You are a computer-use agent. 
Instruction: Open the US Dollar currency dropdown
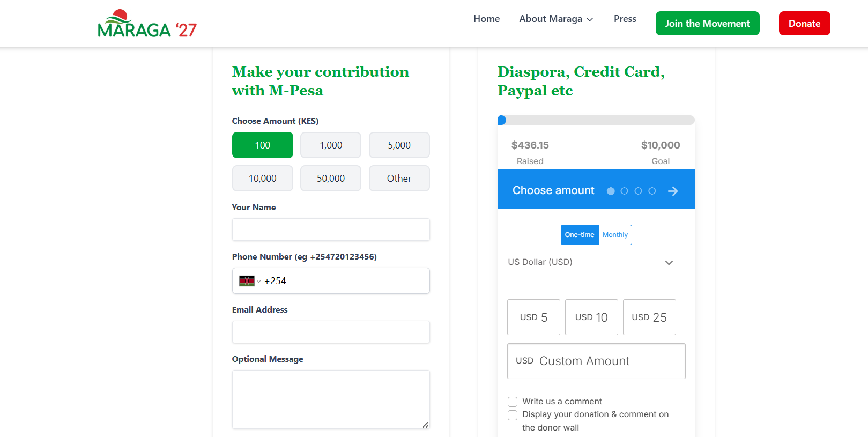click(x=591, y=262)
